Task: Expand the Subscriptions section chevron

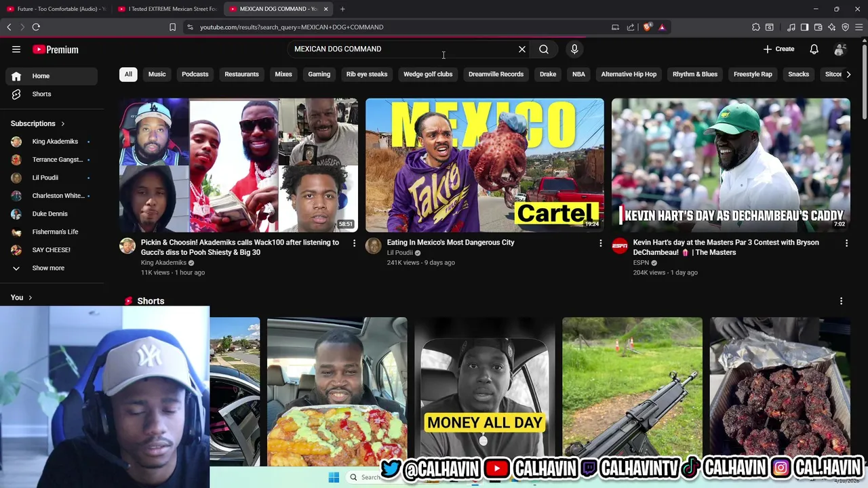Action: [x=62, y=124]
